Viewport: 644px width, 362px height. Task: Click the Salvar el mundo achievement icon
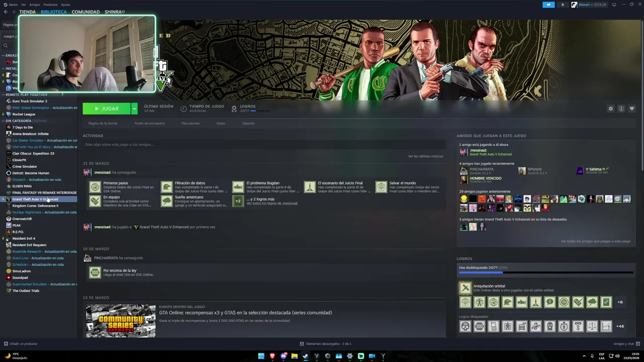click(381, 187)
